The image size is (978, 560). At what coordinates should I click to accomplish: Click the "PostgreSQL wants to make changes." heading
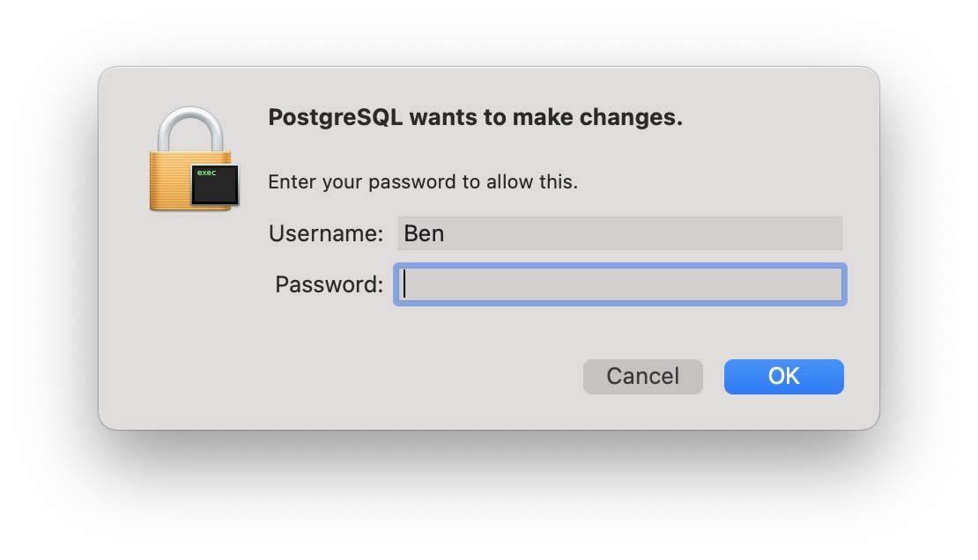point(475,117)
